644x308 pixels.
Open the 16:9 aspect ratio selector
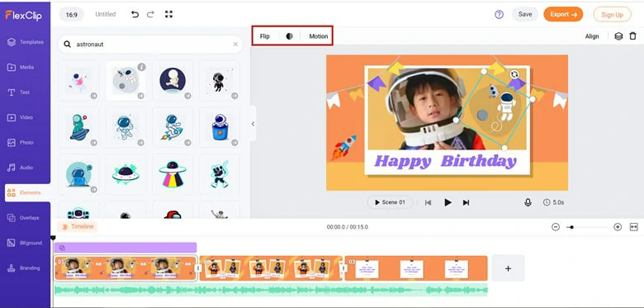tap(72, 14)
